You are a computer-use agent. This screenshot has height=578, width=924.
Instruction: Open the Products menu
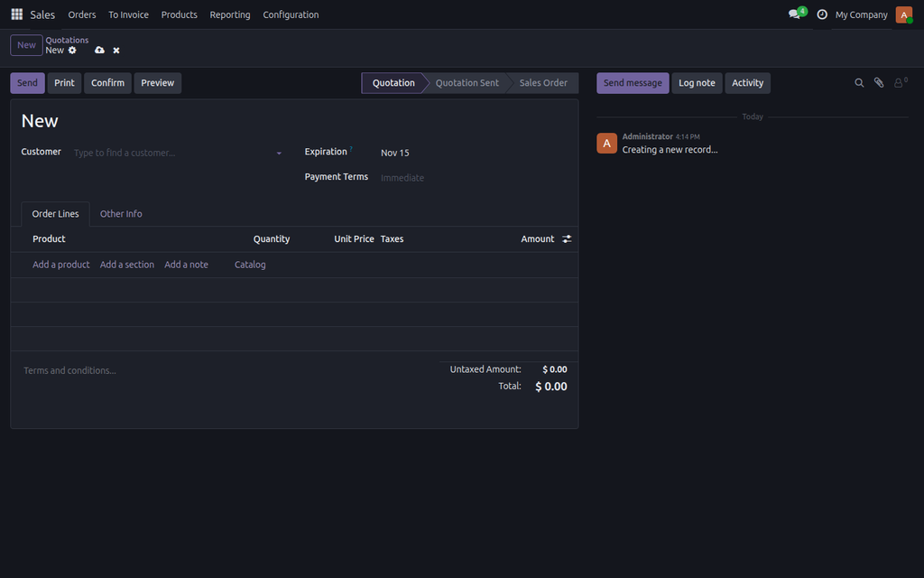tap(180, 14)
